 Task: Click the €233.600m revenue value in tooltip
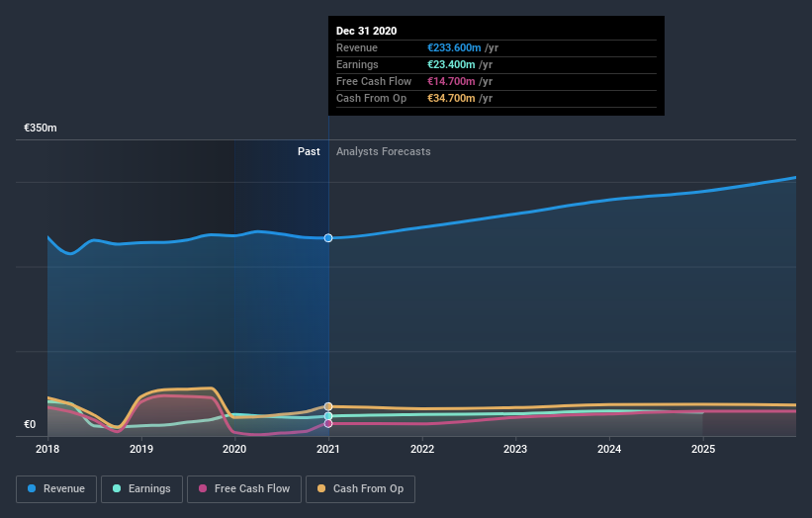[x=454, y=47]
